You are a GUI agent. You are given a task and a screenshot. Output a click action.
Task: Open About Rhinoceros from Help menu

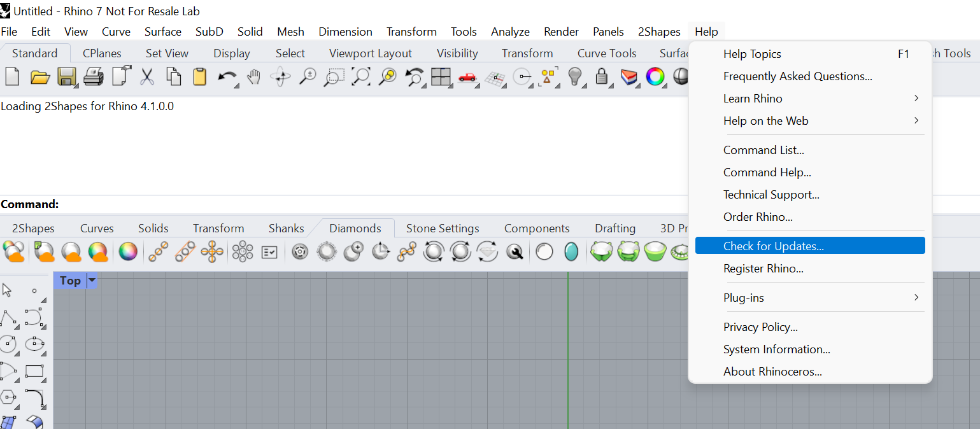click(772, 372)
